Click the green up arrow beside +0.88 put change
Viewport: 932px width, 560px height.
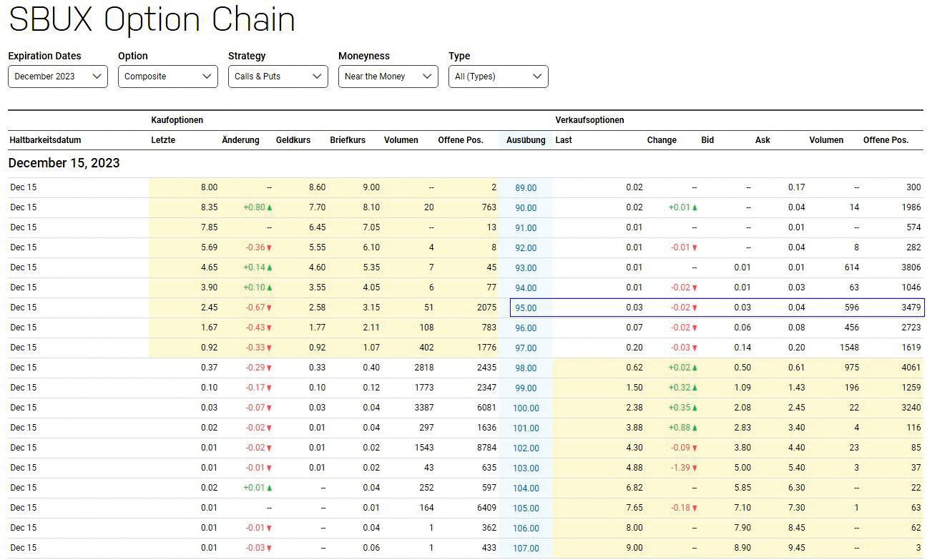[695, 428]
